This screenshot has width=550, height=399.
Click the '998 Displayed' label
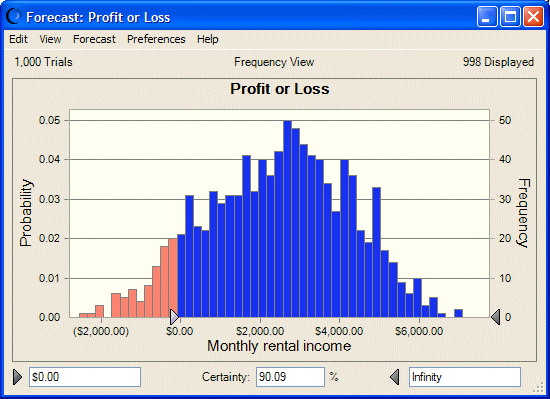(x=498, y=62)
